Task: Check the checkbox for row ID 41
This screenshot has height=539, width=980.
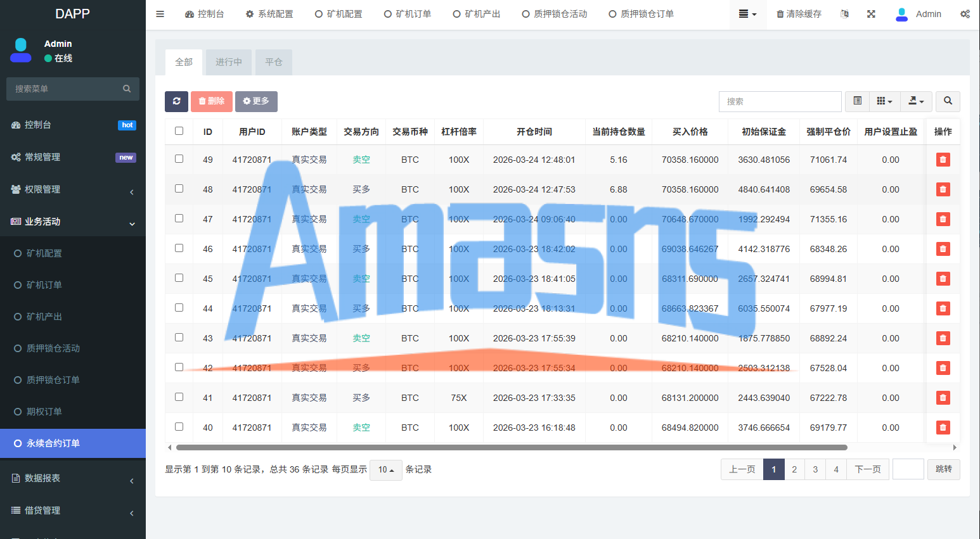Action: tap(179, 397)
